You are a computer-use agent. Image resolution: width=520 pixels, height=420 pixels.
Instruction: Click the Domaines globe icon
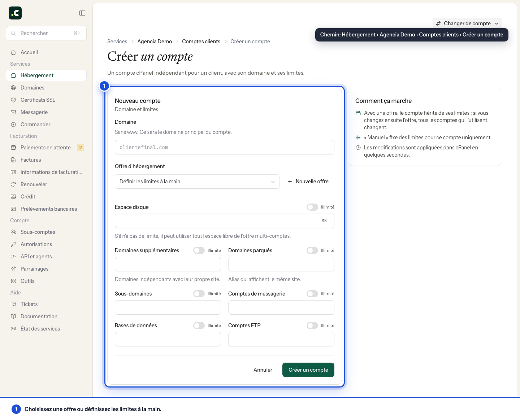coord(13,88)
